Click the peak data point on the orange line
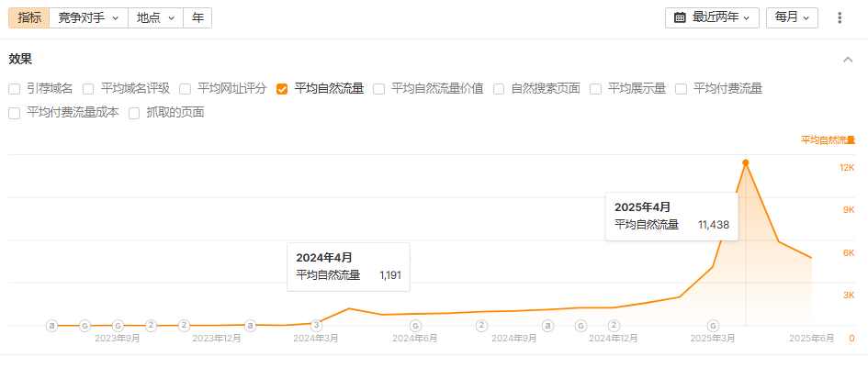868x368 pixels. (746, 162)
